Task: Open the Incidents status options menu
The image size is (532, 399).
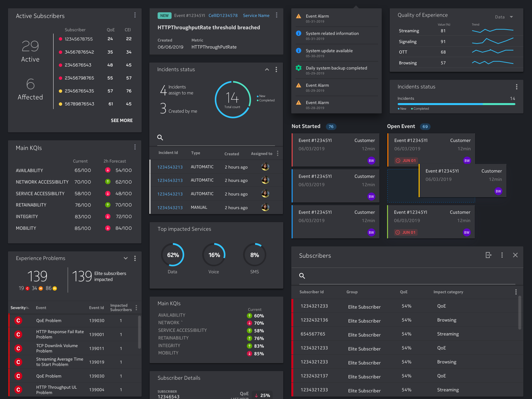Action: coord(276,69)
